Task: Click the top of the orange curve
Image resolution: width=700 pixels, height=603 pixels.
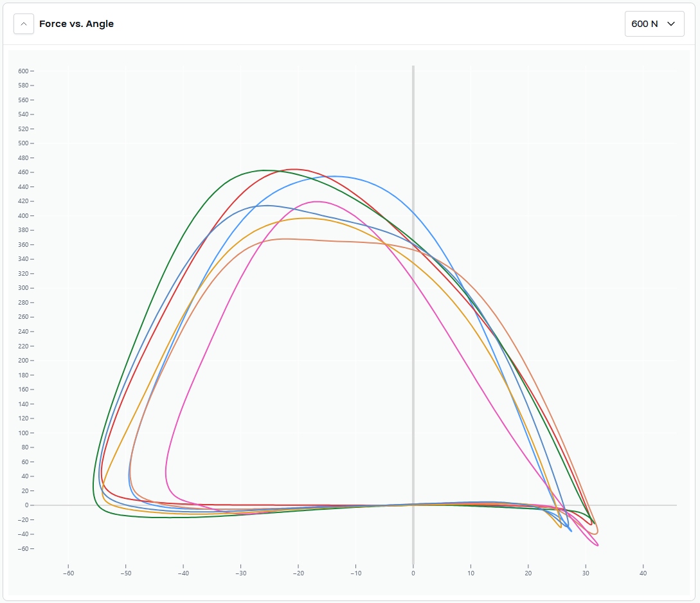Action: 309,218
